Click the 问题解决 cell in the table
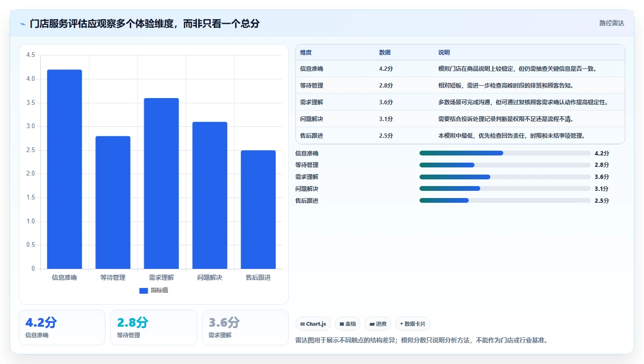This screenshot has height=364, width=644. click(x=312, y=119)
